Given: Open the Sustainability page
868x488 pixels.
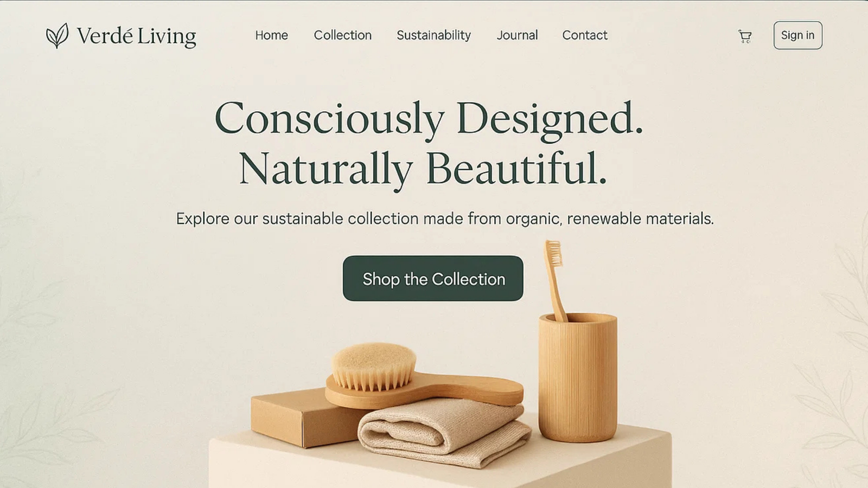Looking at the screenshot, I should 433,35.
